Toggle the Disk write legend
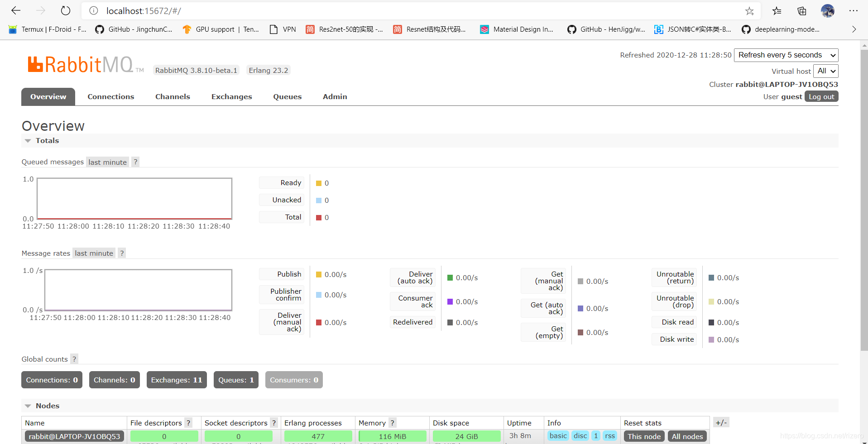Screen dimensions: 868x444 pyautogui.click(x=674, y=339)
